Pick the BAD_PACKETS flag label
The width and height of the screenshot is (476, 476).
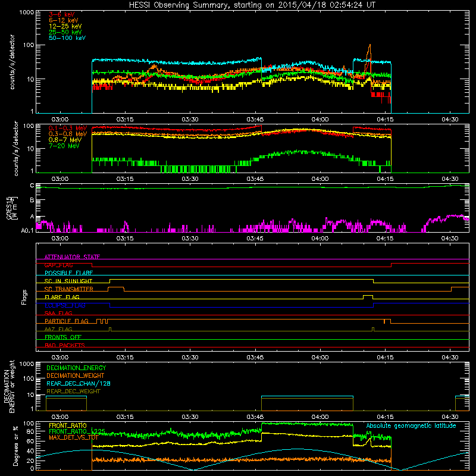pyautogui.click(x=65, y=345)
